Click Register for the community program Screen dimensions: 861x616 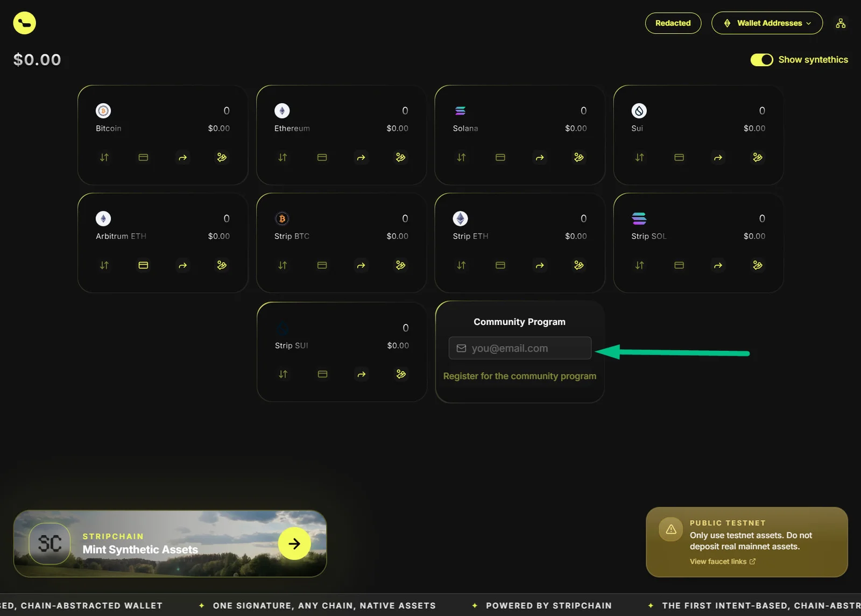pyautogui.click(x=520, y=376)
